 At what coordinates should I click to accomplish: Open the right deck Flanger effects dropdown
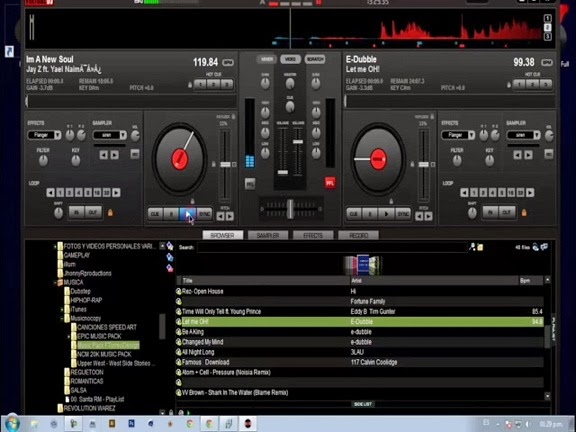[458, 135]
